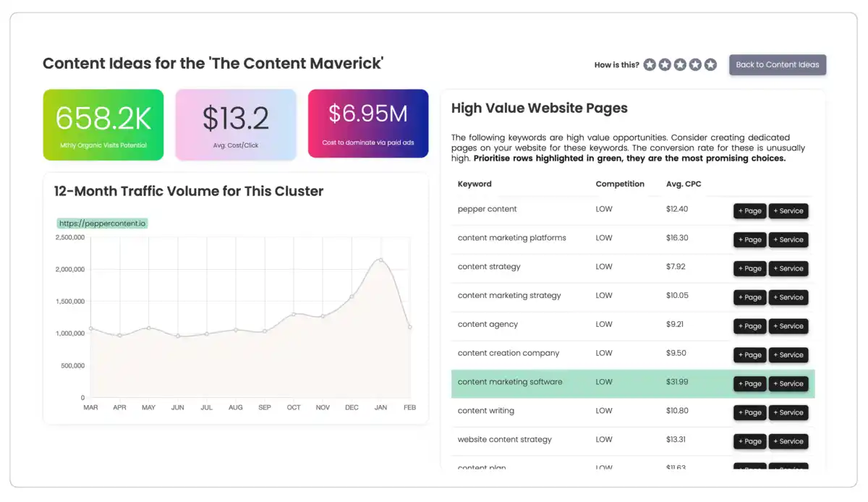Add a Service for content strategy

point(788,268)
